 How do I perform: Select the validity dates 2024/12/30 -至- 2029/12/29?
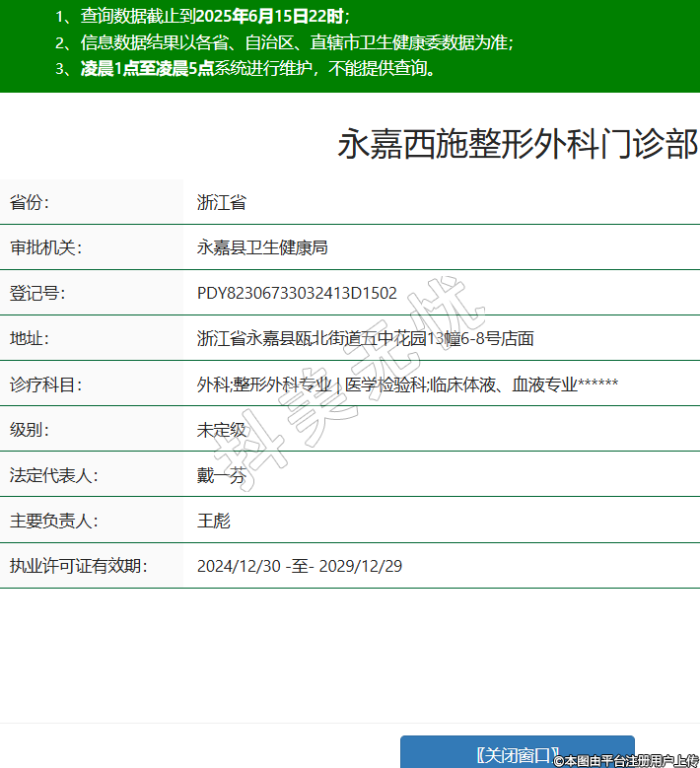tap(300, 565)
